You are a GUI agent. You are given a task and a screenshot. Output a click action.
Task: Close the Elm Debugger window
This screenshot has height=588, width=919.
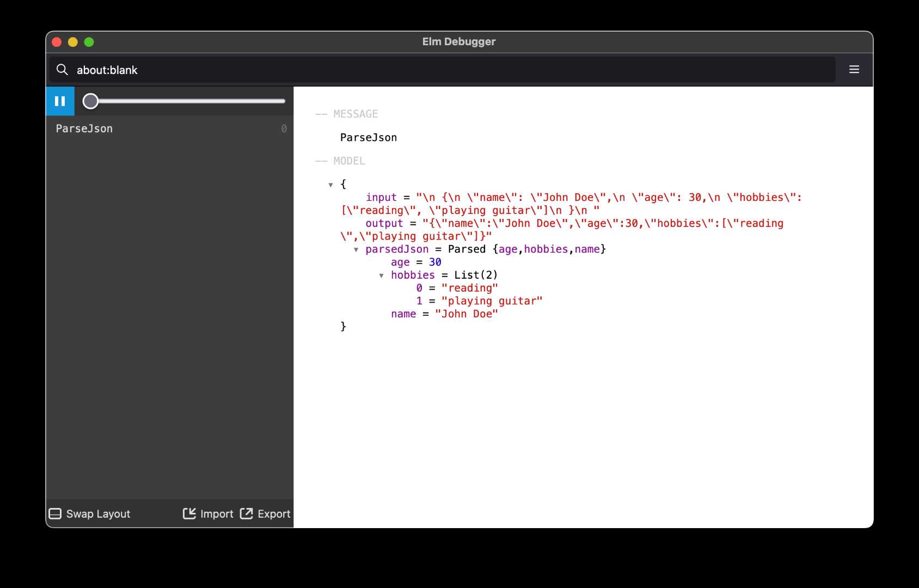(x=57, y=42)
